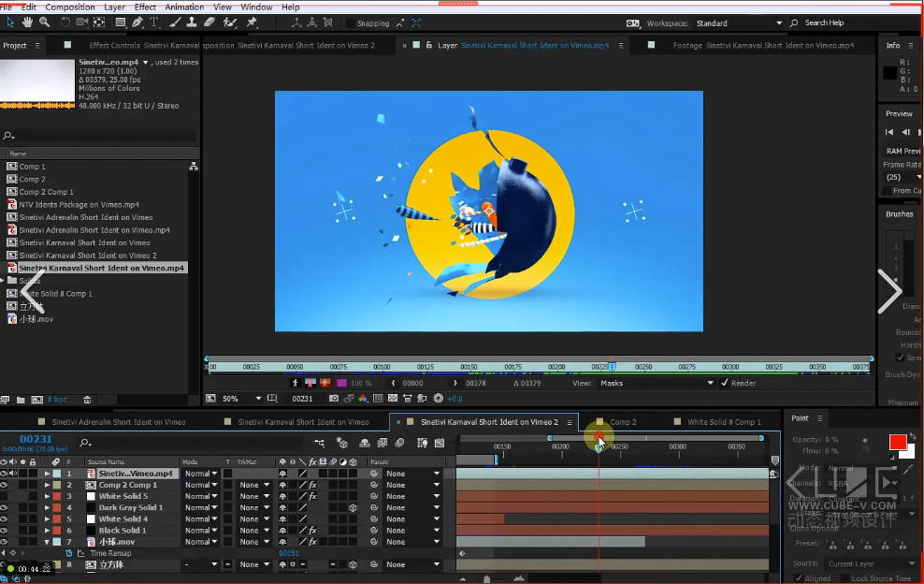Click the purple color swatch in Layer panel
The width and height of the screenshot is (924, 584).
tap(341, 383)
